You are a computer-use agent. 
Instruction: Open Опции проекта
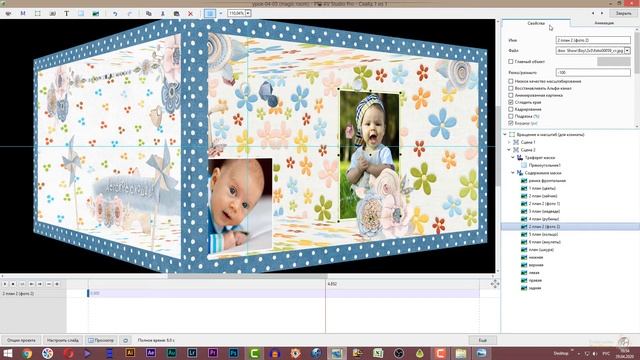tap(21, 340)
